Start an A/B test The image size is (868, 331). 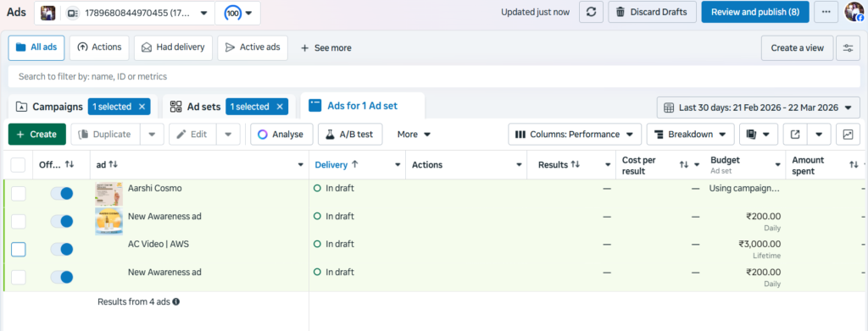[350, 135]
